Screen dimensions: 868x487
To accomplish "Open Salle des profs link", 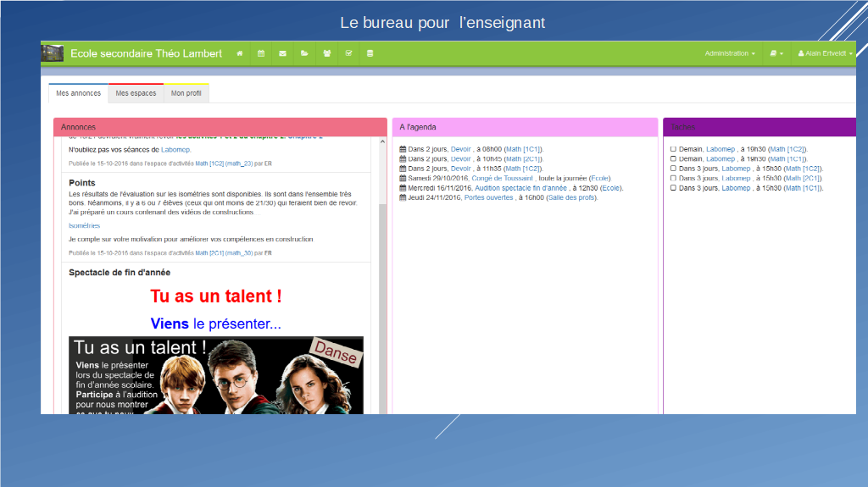I will pos(571,197).
